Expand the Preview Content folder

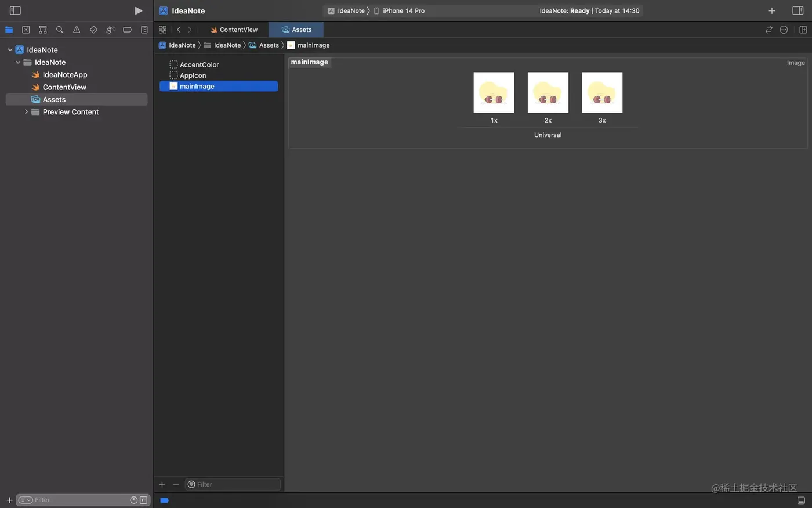[26, 112]
